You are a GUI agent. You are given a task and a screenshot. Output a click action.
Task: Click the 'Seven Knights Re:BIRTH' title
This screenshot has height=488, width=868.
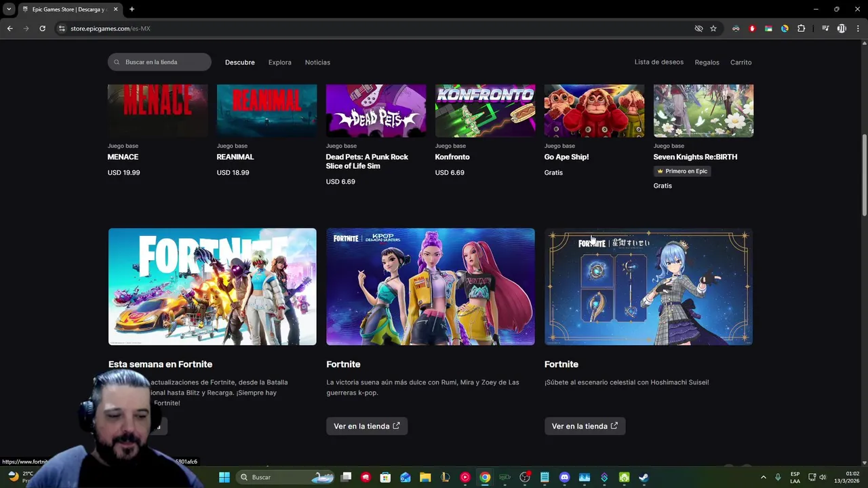[695, 157]
